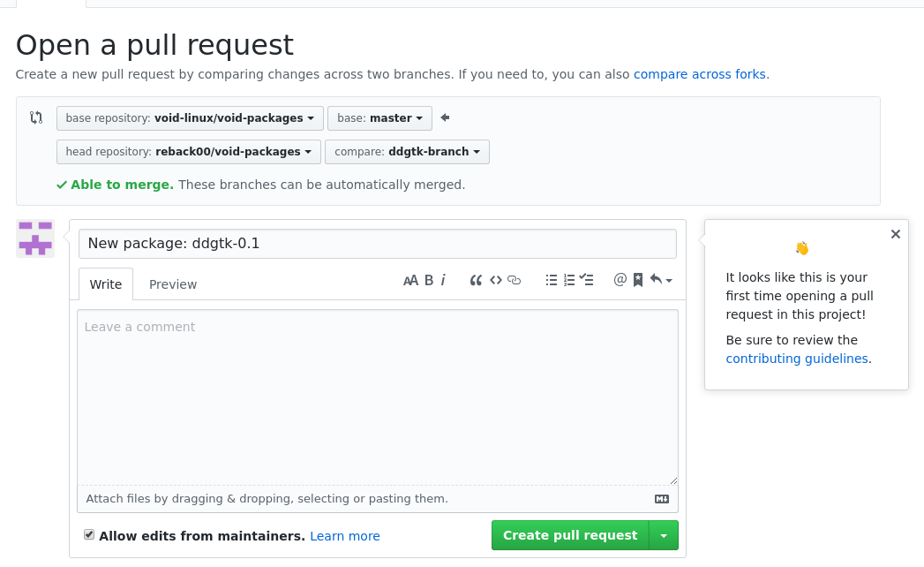Insert a bulleted list

(552, 281)
